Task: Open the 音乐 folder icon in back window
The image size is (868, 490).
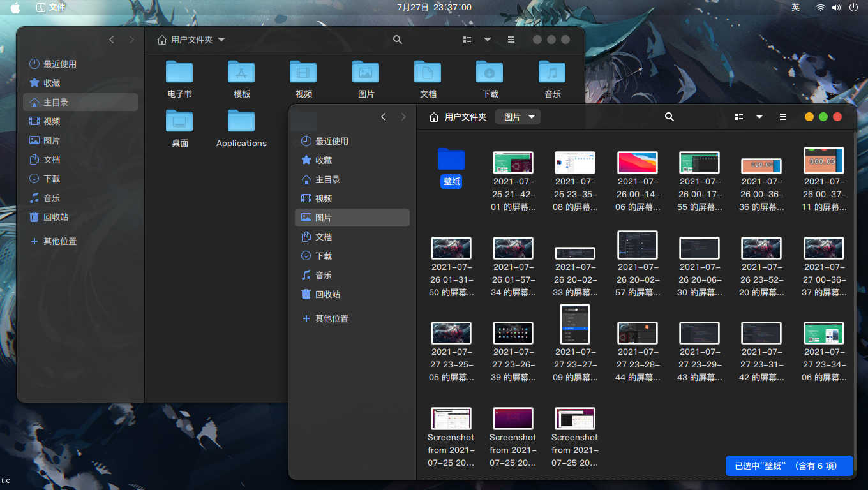Action: coord(552,72)
